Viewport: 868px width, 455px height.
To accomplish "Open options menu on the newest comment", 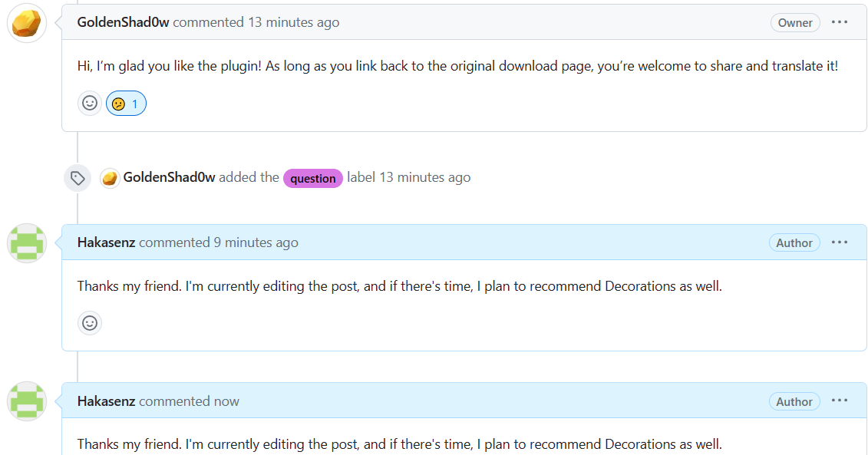I will [839, 401].
